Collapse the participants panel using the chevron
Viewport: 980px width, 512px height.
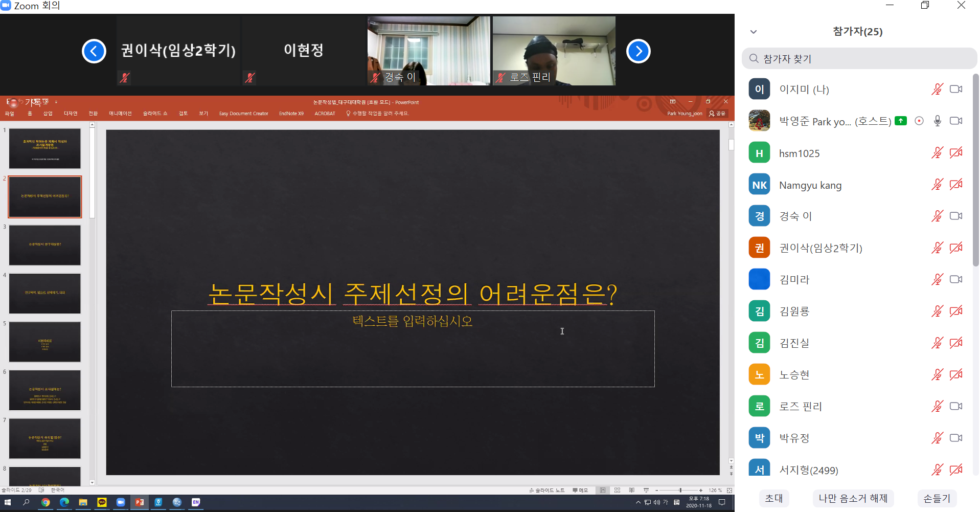pyautogui.click(x=753, y=32)
